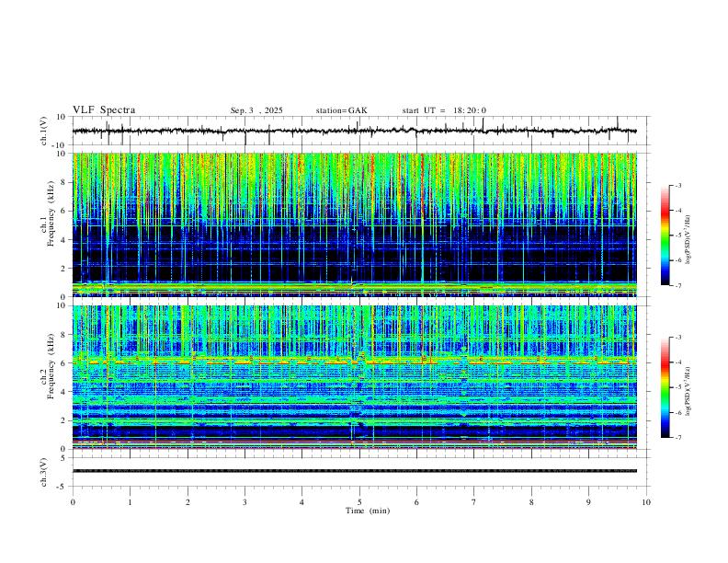Image resolution: width=728 pixels, height=563 pixels.
Task: Click time axis tick label "8"
Action: [531, 502]
